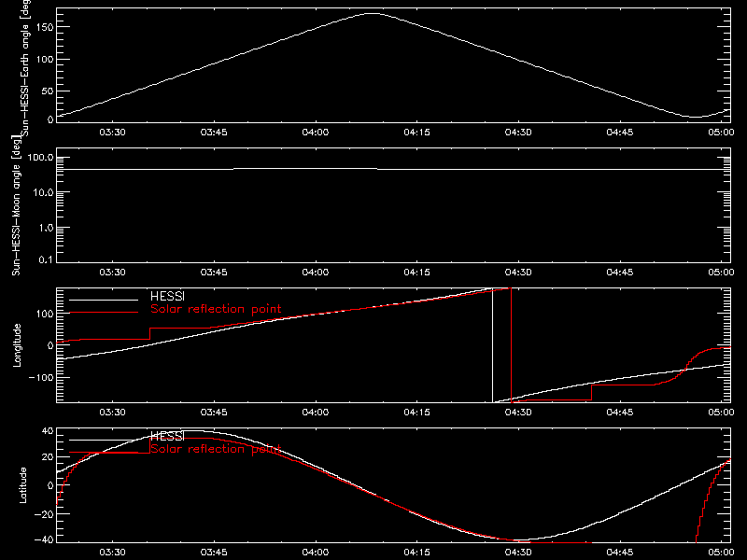Click the Sun-HESSI-Earth angle axis label
The width and height of the screenshot is (747, 560).
[26, 68]
